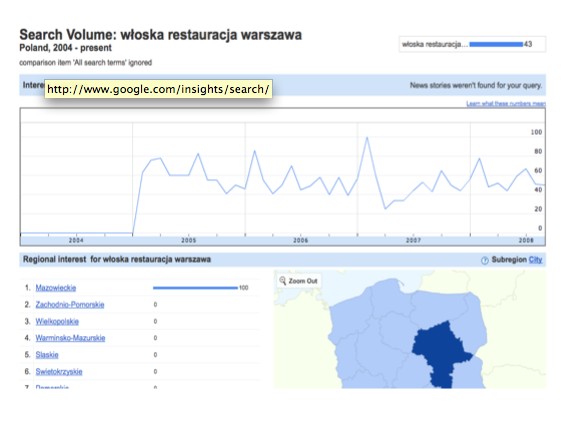This screenshot has width=564, height=429.
Task: Click the Subregion label text
Action: coord(509,260)
